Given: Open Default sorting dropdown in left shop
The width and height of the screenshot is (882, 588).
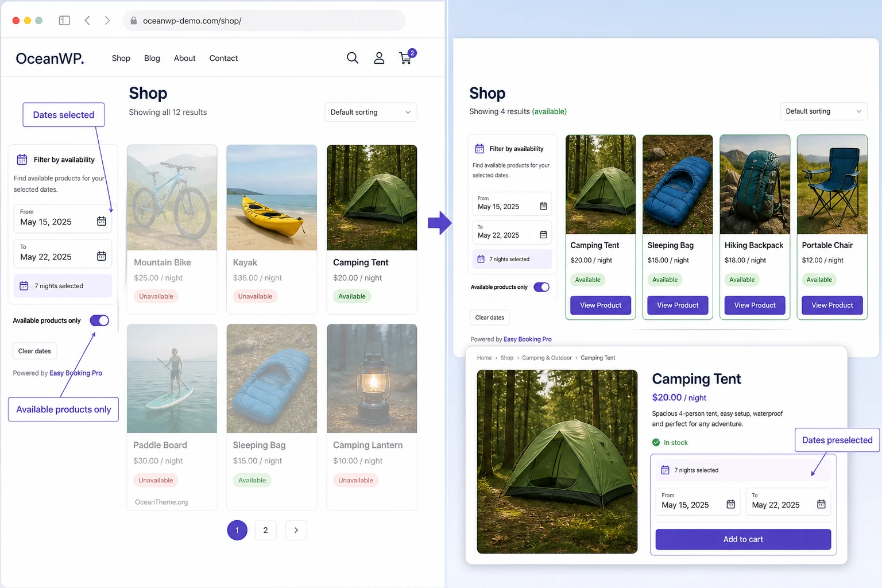Looking at the screenshot, I should click(370, 112).
